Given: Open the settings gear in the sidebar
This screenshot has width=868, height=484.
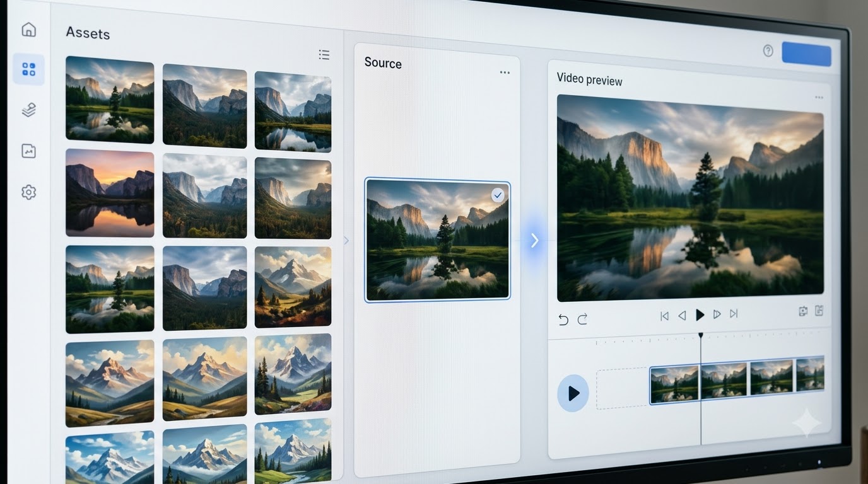Looking at the screenshot, I should click(28, 192).
